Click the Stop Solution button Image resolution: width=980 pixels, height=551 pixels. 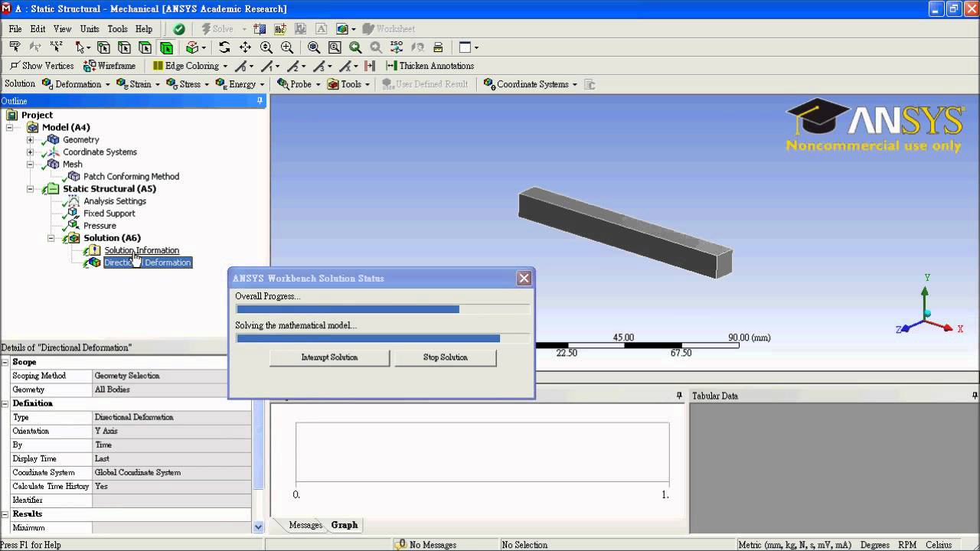[445, 357]
